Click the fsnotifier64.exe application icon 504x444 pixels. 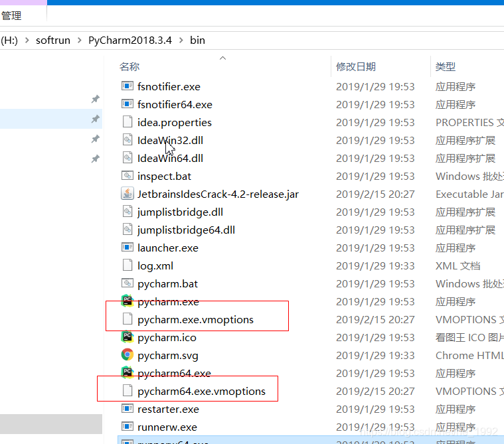click(127, 104)
